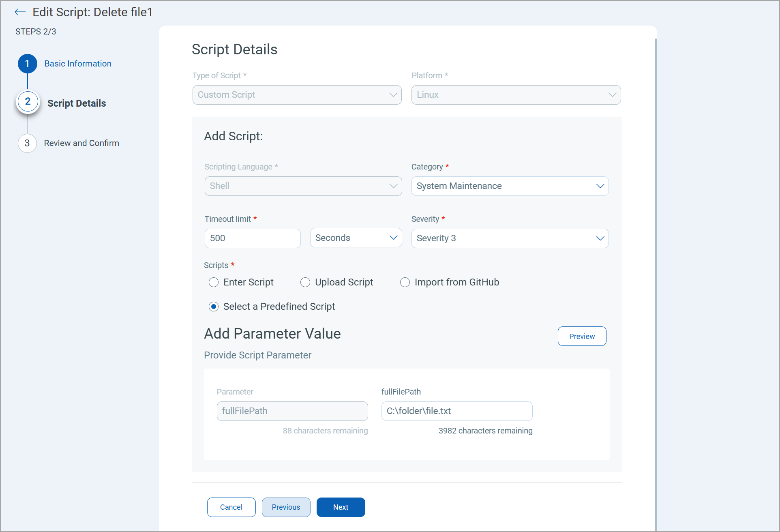Click the Type of Script dropdown chevron
This screenshot has width=780, height=532.
point(393,95)
